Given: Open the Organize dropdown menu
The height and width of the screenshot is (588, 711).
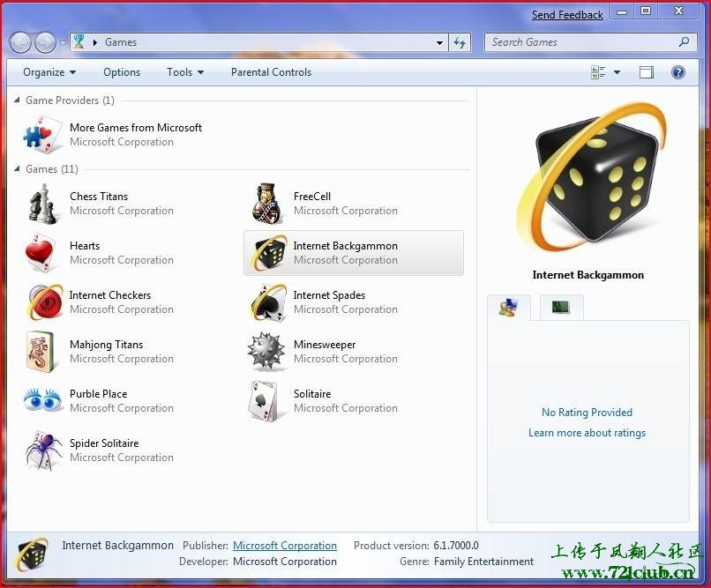Looking at the screenshot, I should click(x=49, y=72).
